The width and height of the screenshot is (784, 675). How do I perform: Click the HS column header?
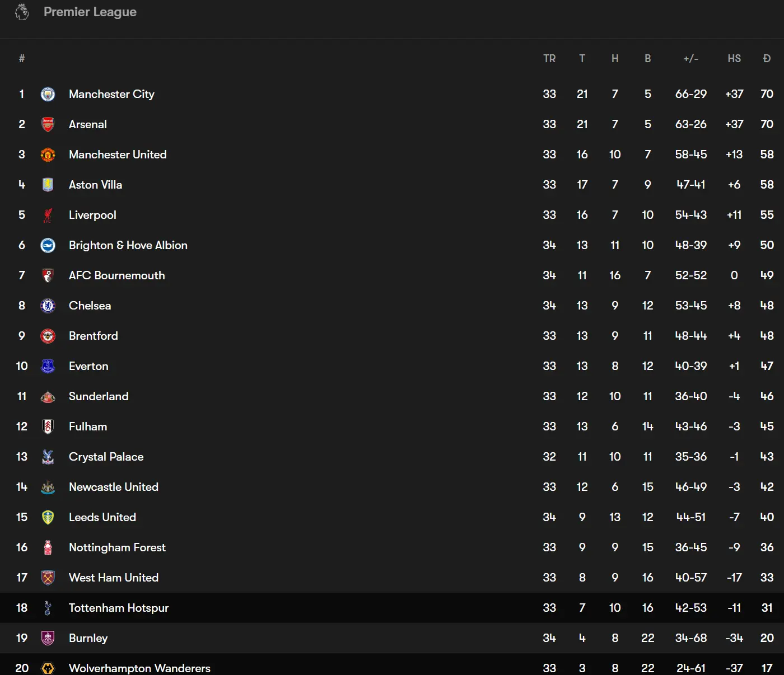point(734,58)
